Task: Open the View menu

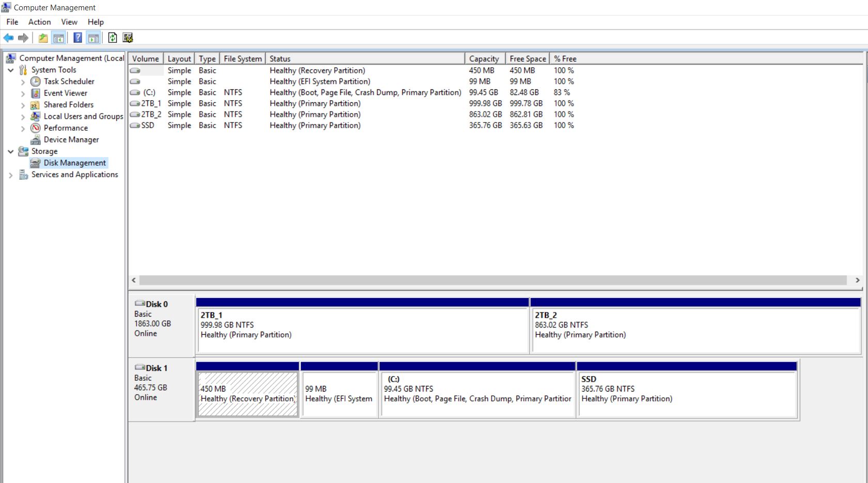Action: click(69, 22)
